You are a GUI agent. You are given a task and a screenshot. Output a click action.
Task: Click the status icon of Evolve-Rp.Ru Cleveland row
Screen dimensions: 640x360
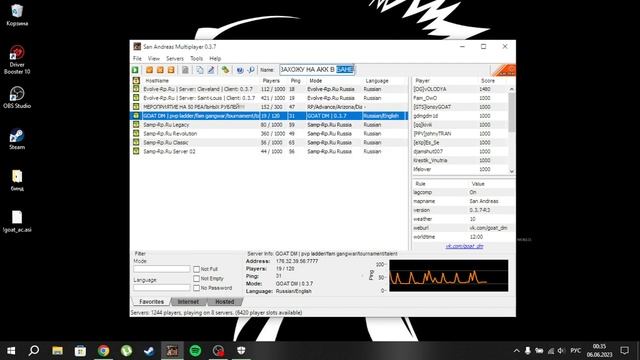tap(136, 89)
